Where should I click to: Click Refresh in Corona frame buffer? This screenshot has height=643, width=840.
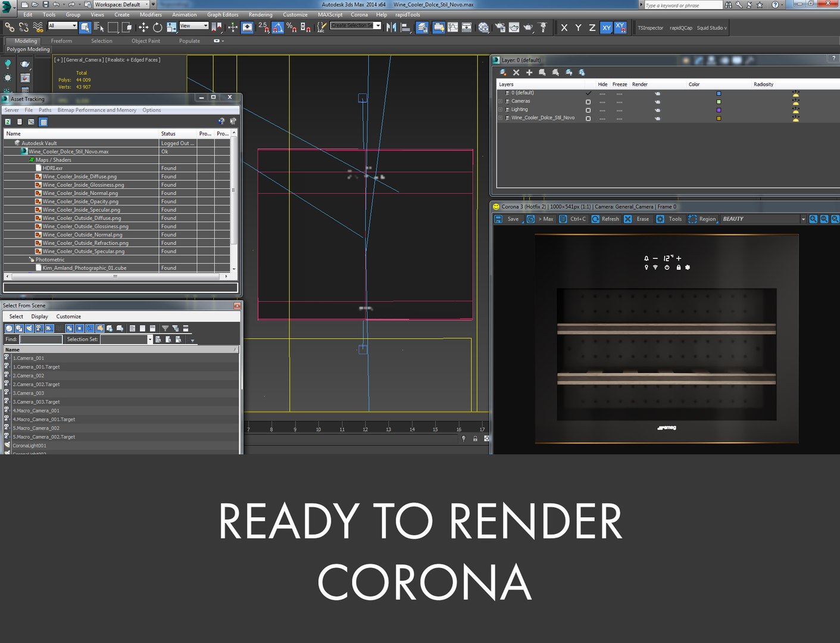tap(605, 219)
